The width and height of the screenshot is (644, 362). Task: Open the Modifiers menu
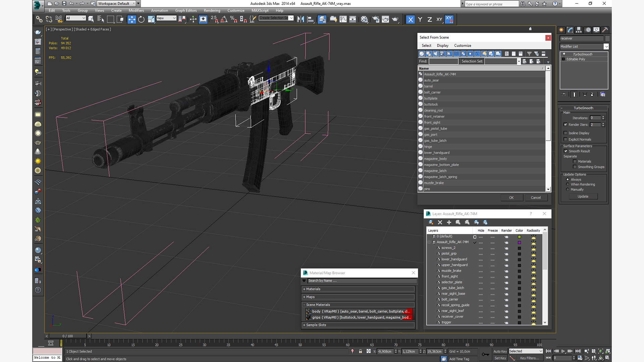click(x=136, y=10)
